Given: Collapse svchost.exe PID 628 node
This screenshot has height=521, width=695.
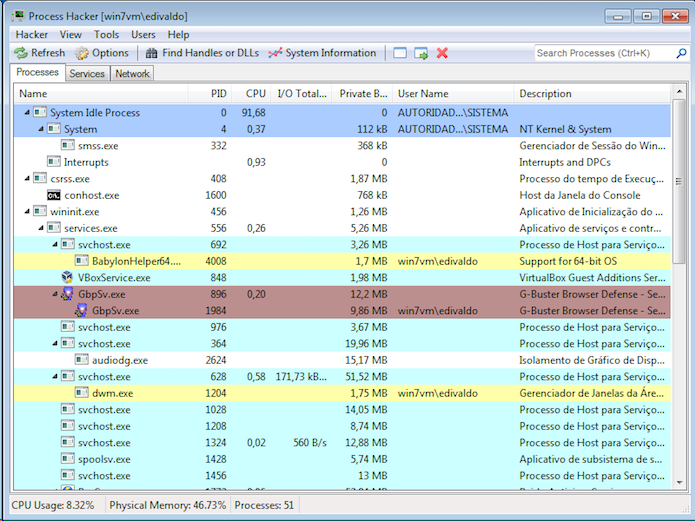Looking at the screenshot, I should coord(55,376).
